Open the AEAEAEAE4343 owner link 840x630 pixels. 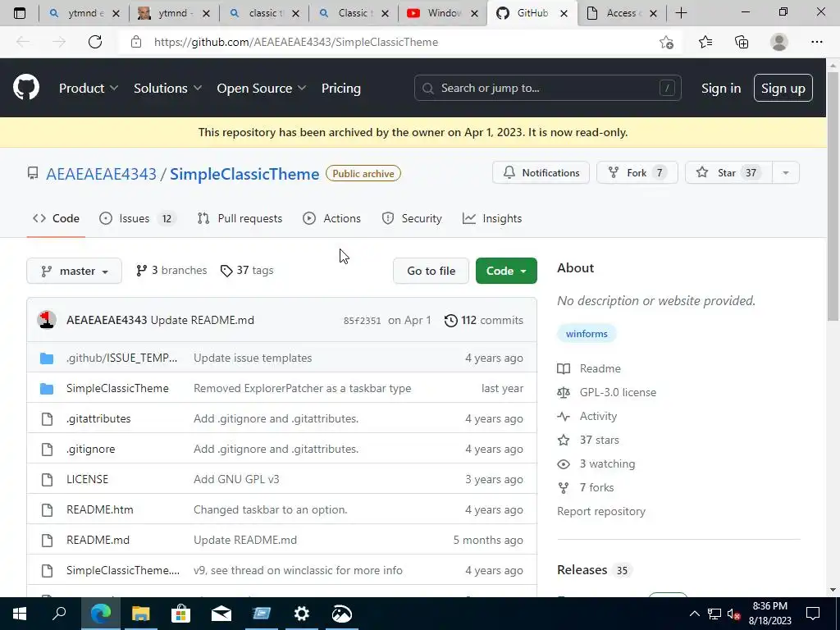click(101, 174)
